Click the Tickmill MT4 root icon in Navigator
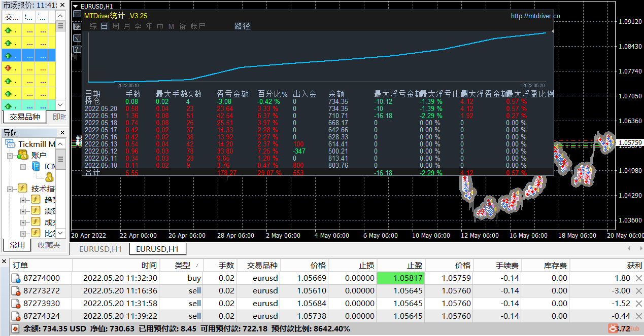The width and height of the screenshot is (644, 336). click(11, 144)
